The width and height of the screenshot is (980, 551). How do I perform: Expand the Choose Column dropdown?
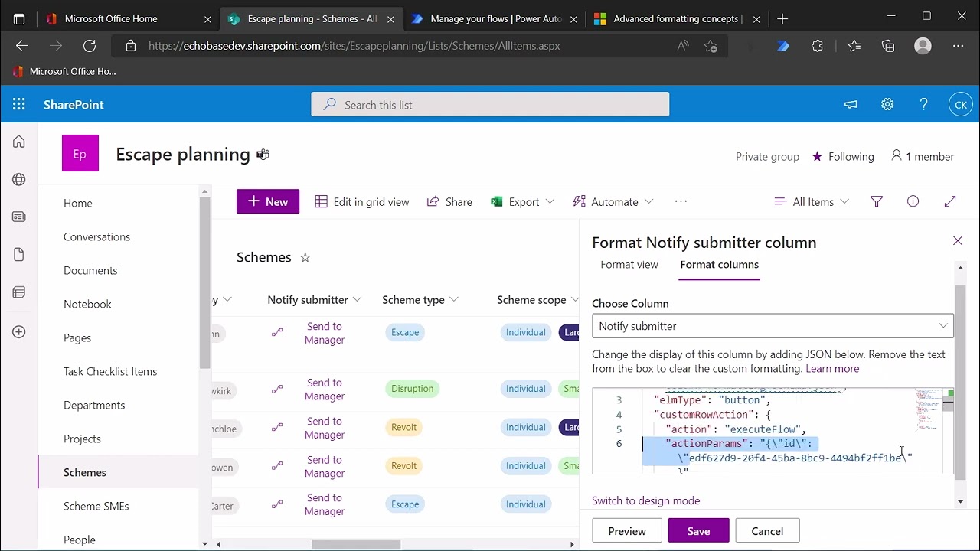pos(773,326)
